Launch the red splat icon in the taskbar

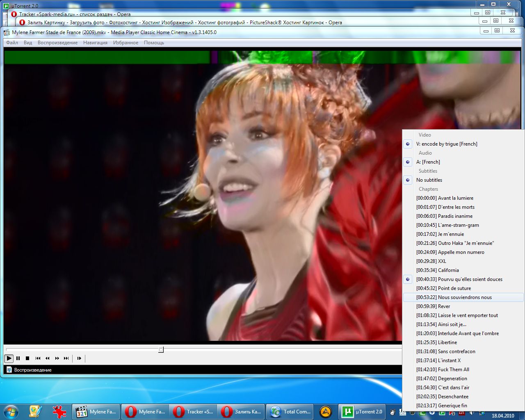pos(59,411)
